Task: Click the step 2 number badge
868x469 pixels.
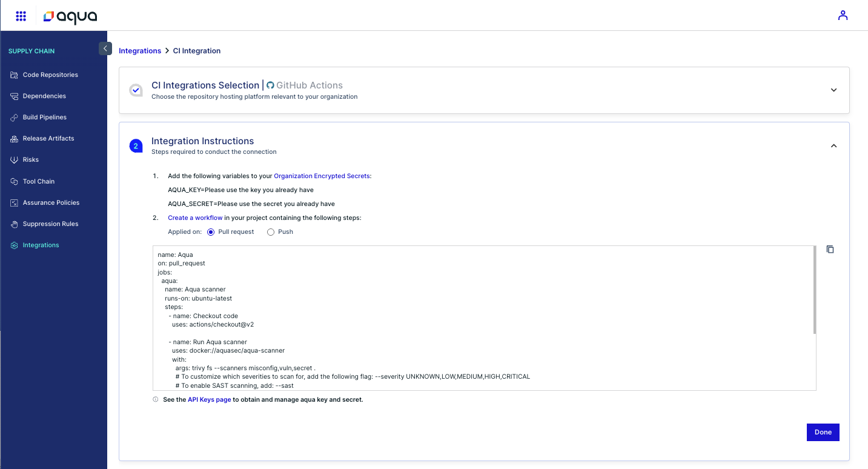Action: pos(136,146)
